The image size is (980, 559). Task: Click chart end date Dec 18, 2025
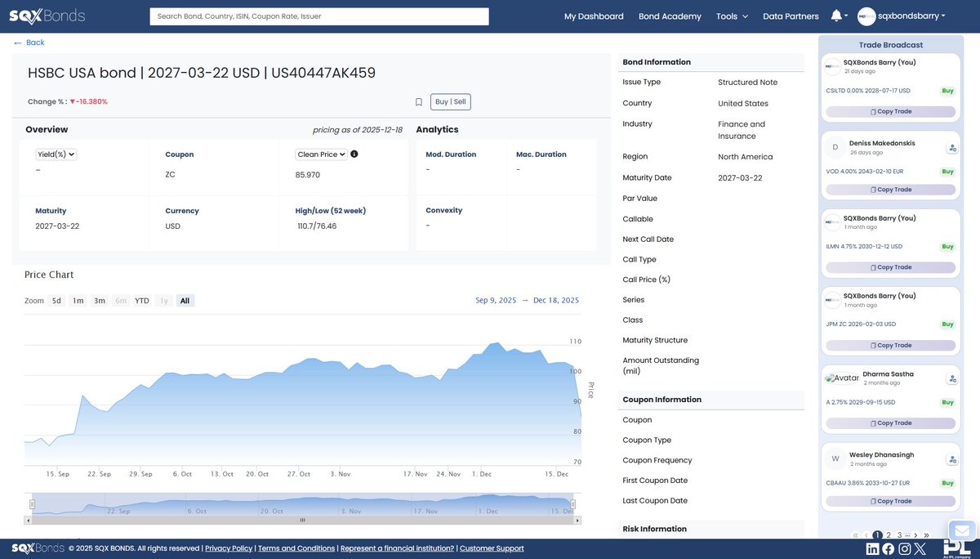pos(556,301)
